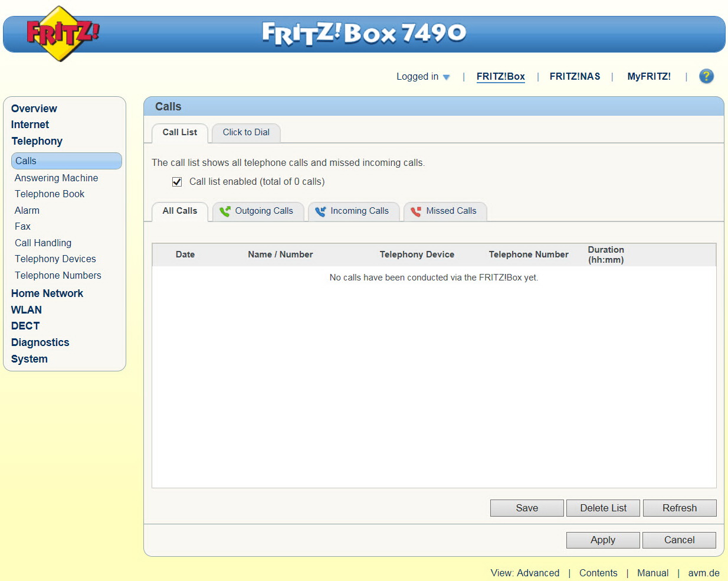Select the All Calls tab
The width and height of the screenshot is (728, 581).
click(x=180, y=211)
